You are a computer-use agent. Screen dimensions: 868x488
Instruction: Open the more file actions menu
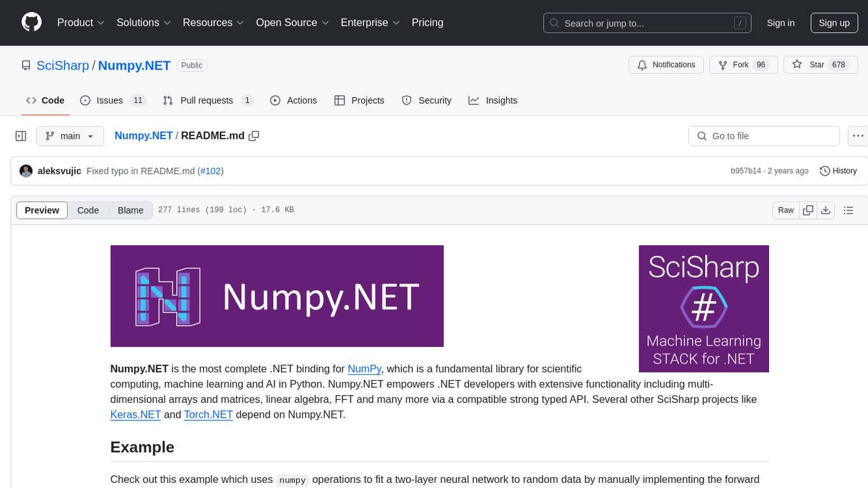tap(858, 136)
